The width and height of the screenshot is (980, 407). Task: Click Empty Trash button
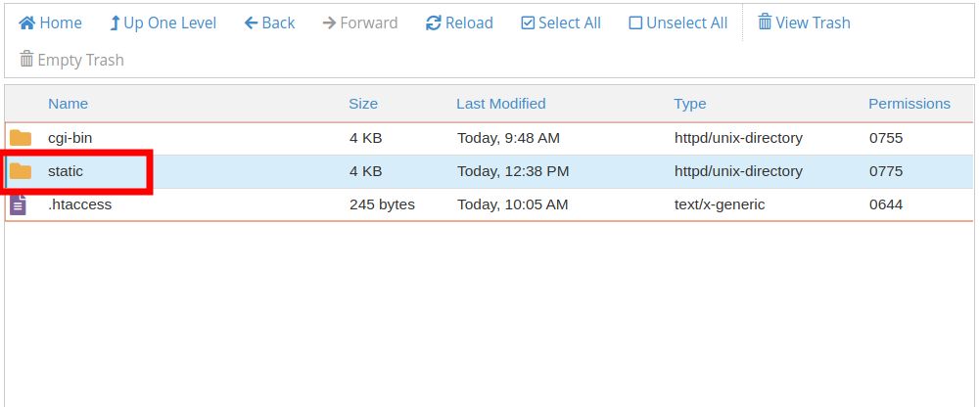point(71,60)
